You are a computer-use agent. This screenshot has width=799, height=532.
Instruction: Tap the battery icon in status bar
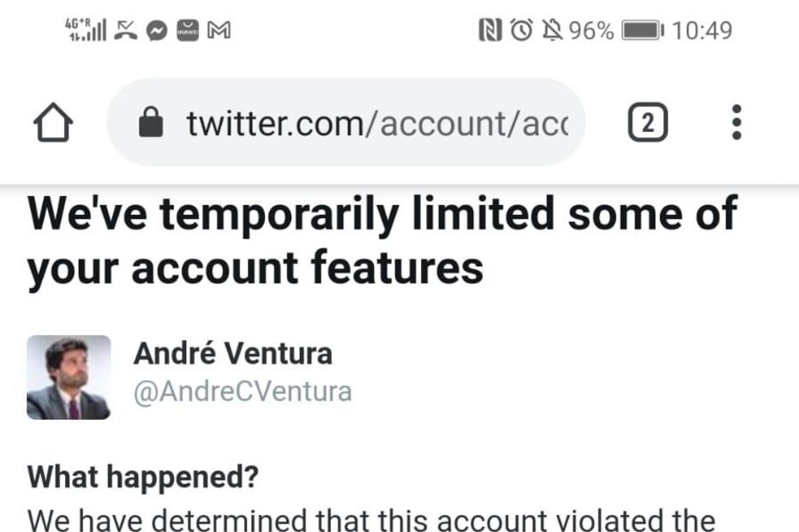[642, 32]
